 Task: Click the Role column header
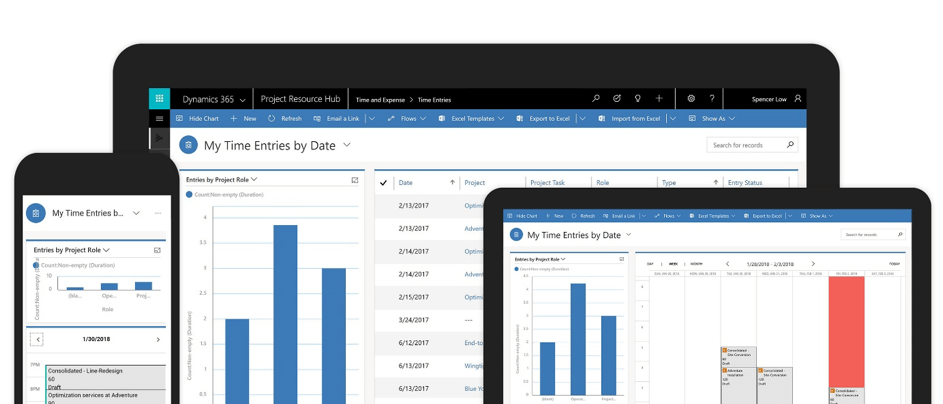[603, 183]
